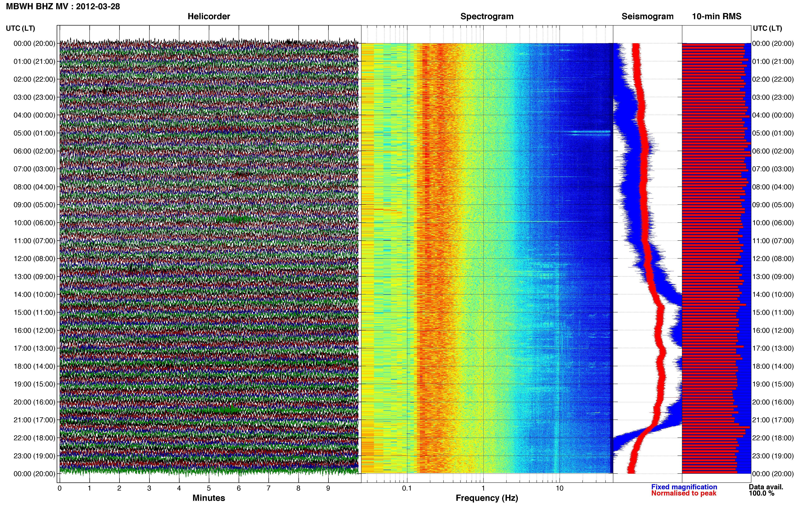Click the '7' tick on the Minutes axis
Screen dimensions: 812x508
(x=269, y=488)
